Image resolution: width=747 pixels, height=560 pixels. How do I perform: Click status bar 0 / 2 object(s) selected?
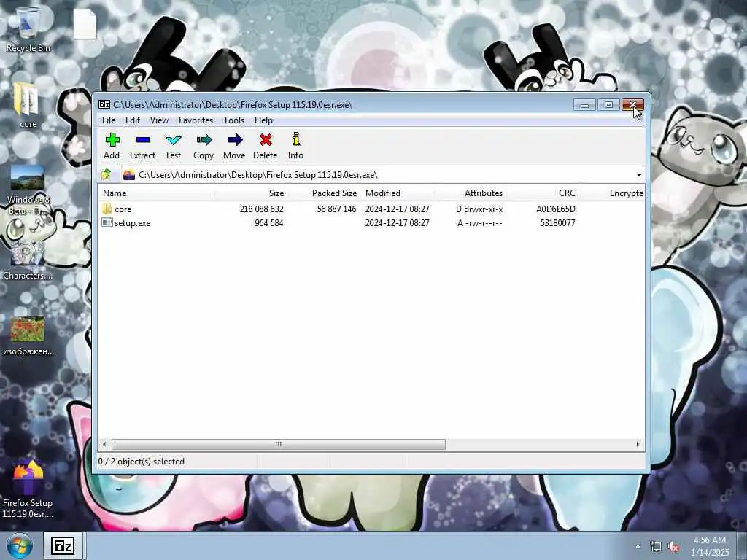(x=141, y=462)
